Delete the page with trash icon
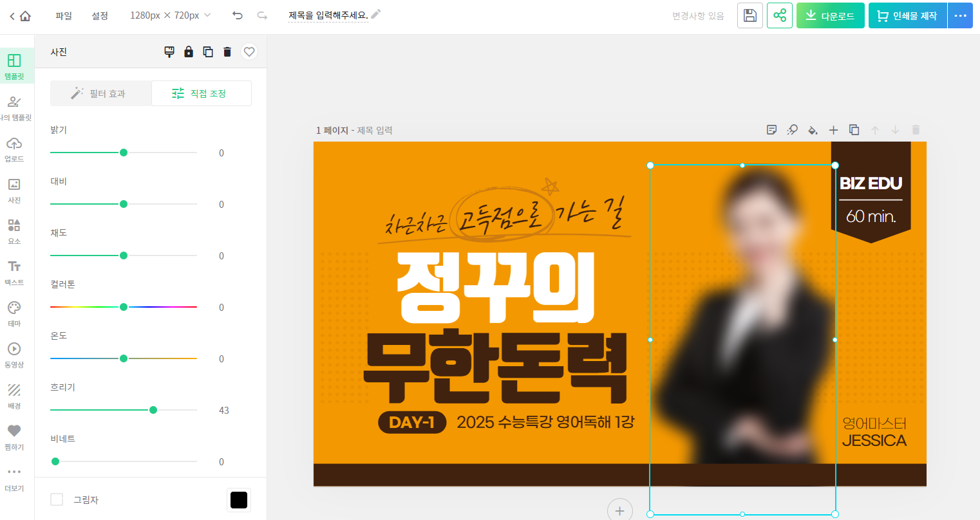The width and height of the screenshot is (980, 520). point(916,130)
